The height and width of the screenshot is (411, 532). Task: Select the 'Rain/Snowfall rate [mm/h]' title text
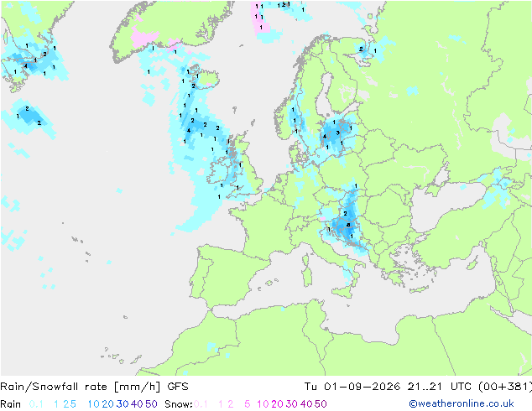tap(80, 387)
